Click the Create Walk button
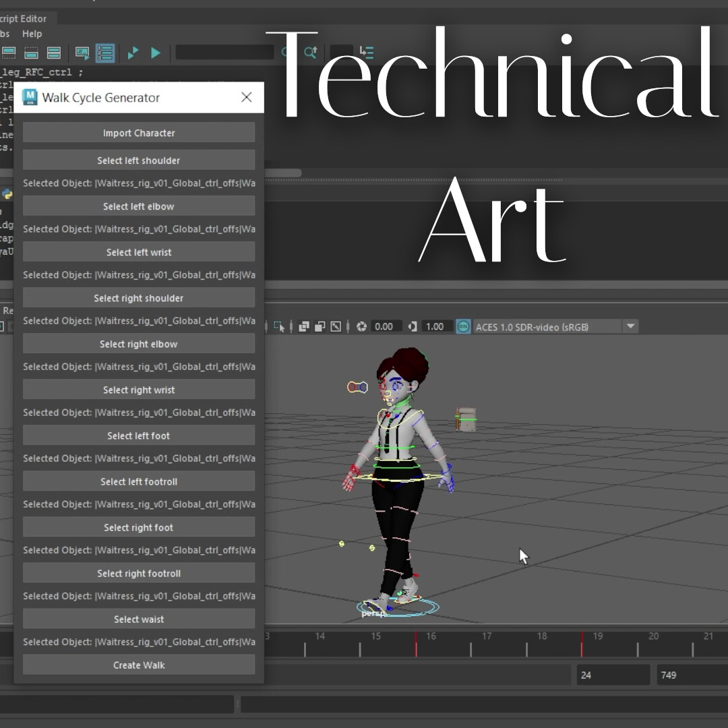The height and width of the screenshot is (728, 728). pyautogui.click(x=138, y=665)
